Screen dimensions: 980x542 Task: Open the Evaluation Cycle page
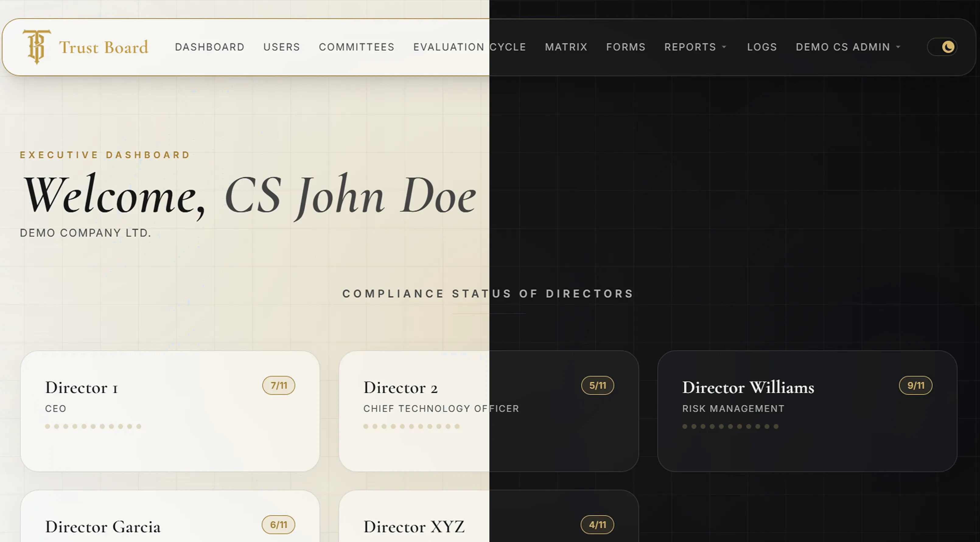click(x=469, y=47)
